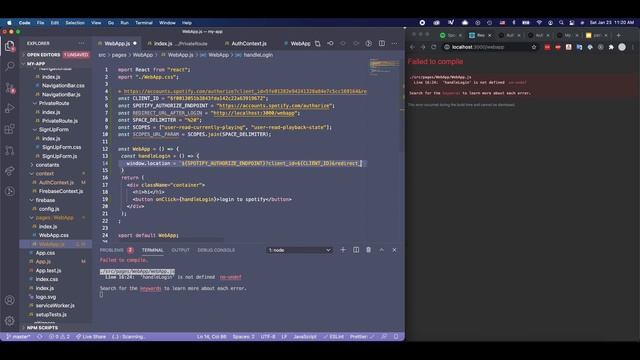Click JavaScript language mode in status bar
The width and height of the screenshot is (640, 360).
(305, 337)
